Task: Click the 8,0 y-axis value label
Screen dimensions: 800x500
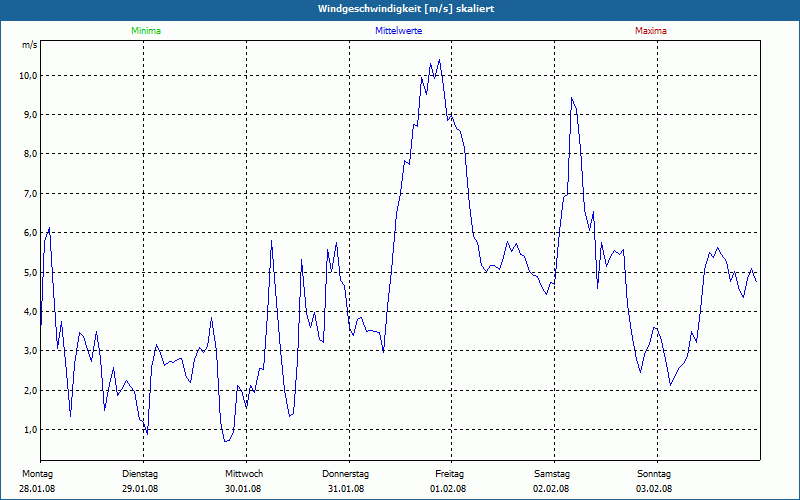Action: click(31, 154)
